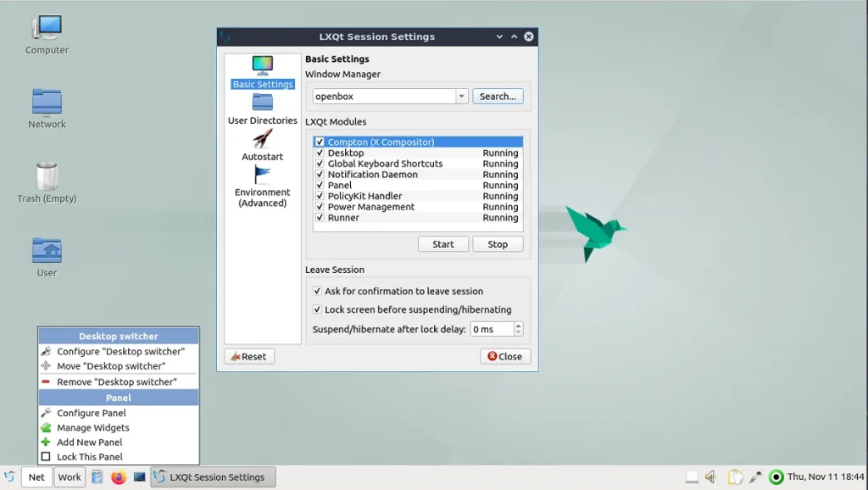Open the Window Manager dropdown arrow

[461, 97]
